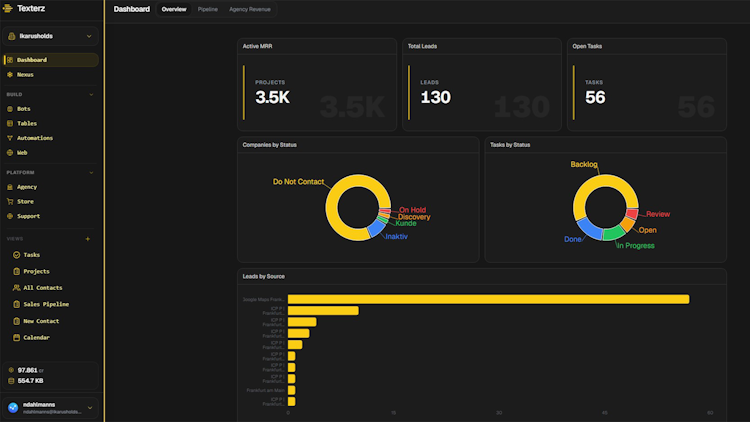Open the Sales Pipeline view
750x422 pixels.
(46, 304)
